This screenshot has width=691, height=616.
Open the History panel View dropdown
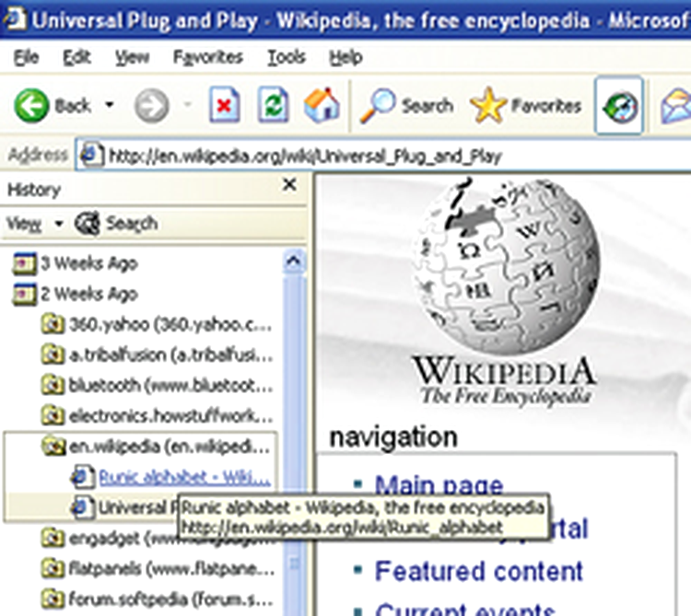tap(34, 224)
